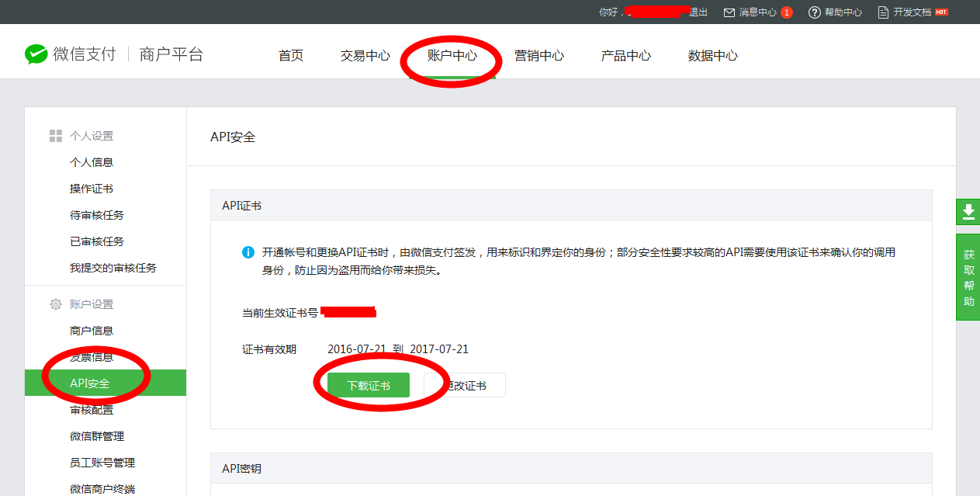This screenshot has width=980, height=496.
Task: Open the 获取帮助 side tab
Action: pos(968,277)
